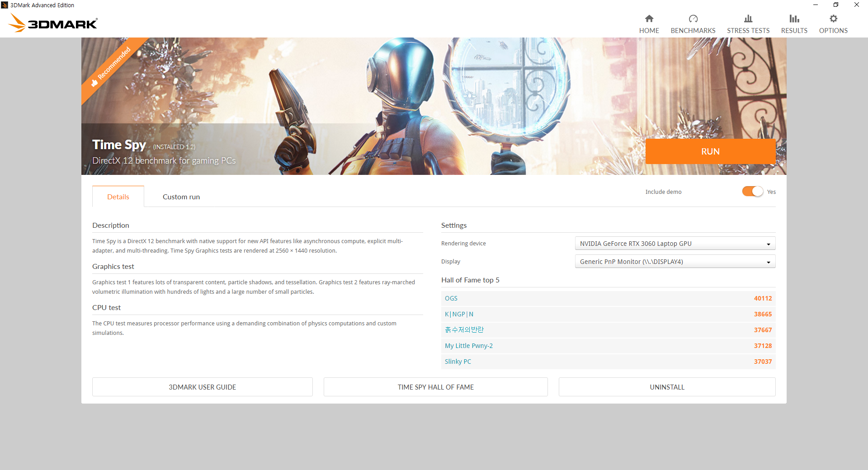Click the 3DMark logo
The height and width of the screenshot is (470, 868).
click(53, 23)
